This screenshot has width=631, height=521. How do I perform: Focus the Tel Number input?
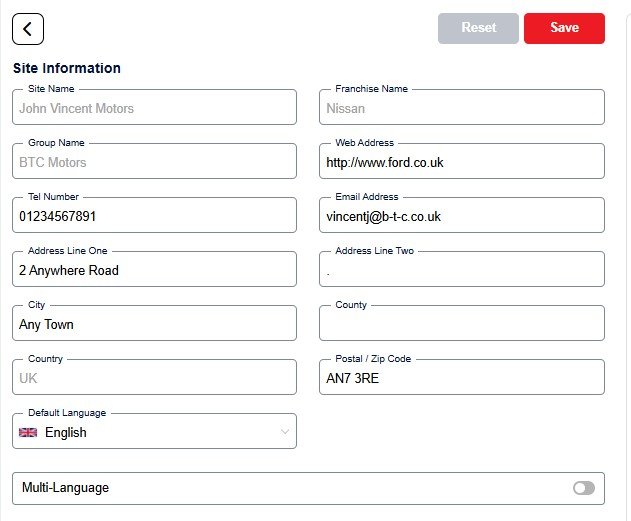[x=155, y=215]
